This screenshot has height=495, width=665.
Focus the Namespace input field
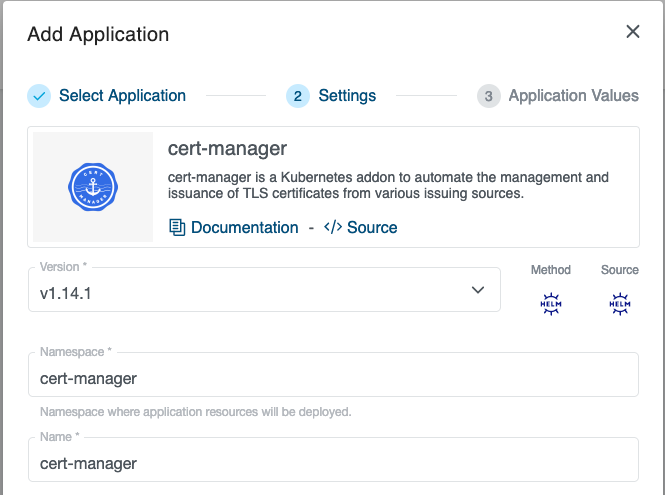(x=335, y=378)
